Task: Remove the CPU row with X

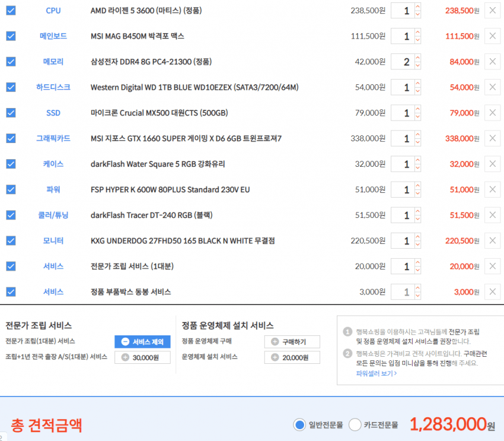Action: click(492, 10)
